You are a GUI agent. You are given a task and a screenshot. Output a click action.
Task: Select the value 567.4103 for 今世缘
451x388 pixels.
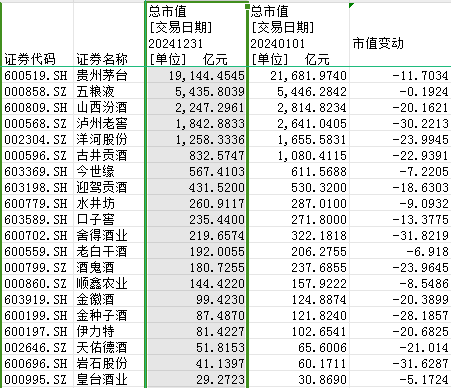(196, 171)
